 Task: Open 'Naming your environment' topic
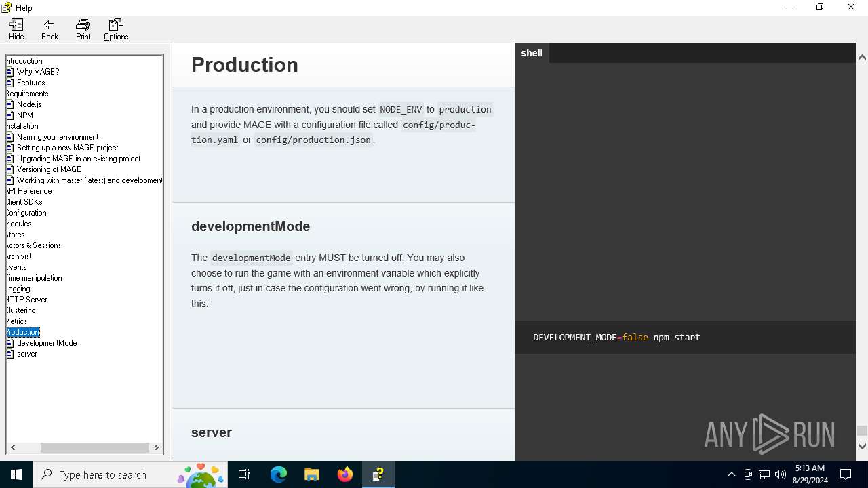coord(58,137)
